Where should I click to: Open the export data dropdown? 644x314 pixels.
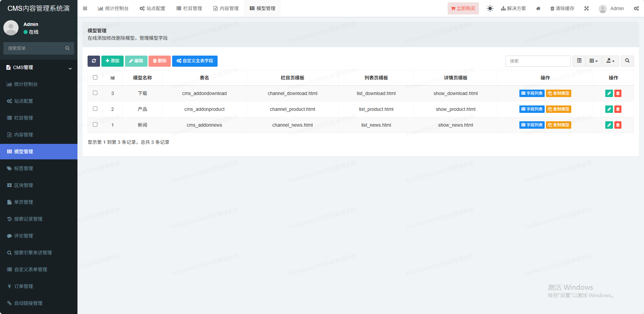click(610, 61)
